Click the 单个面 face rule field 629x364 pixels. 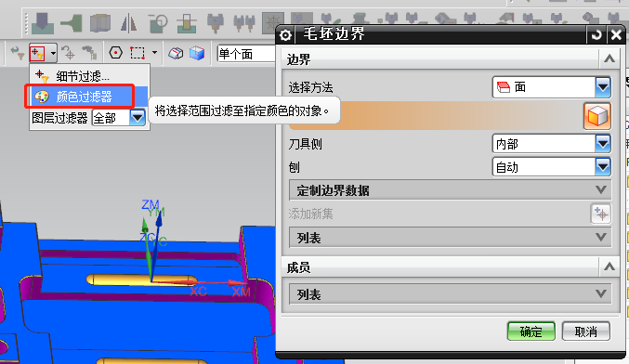(246, 54)
